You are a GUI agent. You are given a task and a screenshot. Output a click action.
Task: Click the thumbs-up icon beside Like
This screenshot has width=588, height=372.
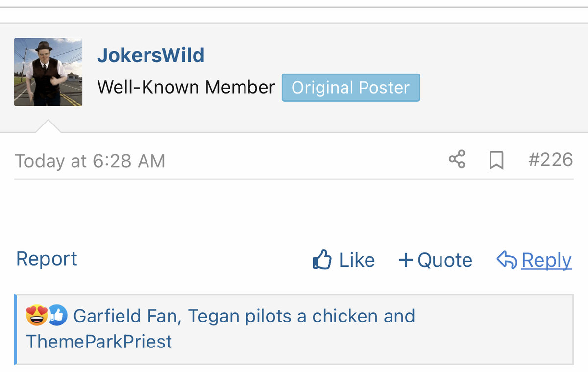pos(322,260)
